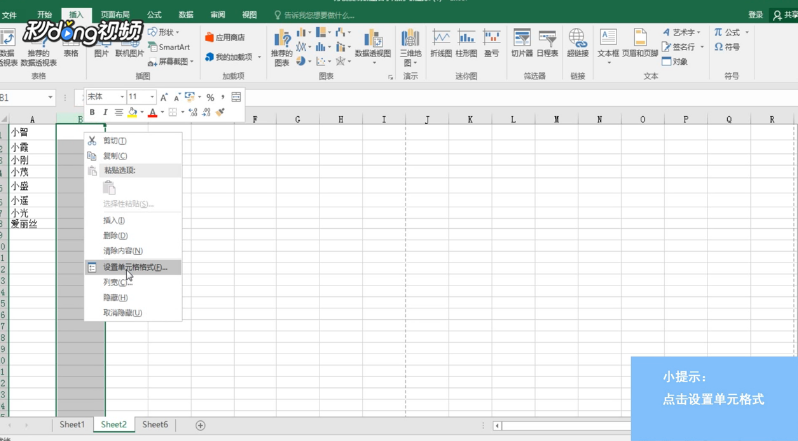Switch to Data (数据) tab
The height and width of the screenshot is (441, 798).
pos(186,15)
